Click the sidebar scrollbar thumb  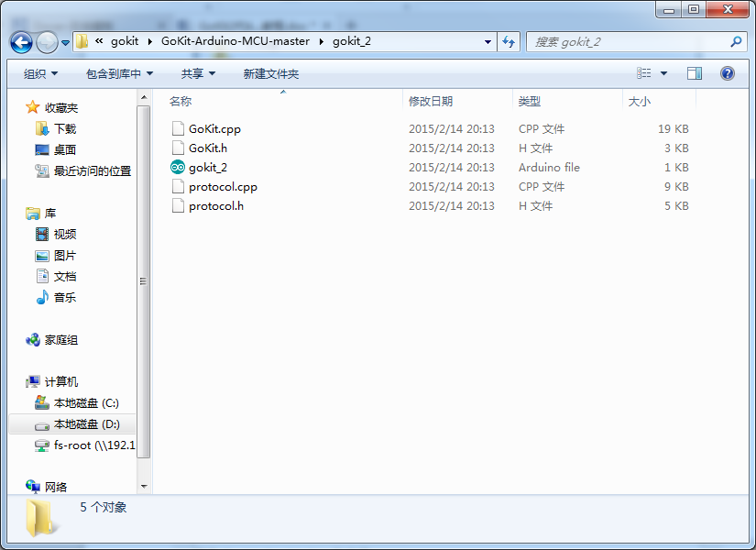pyautogui.click(x=143, y=281)
